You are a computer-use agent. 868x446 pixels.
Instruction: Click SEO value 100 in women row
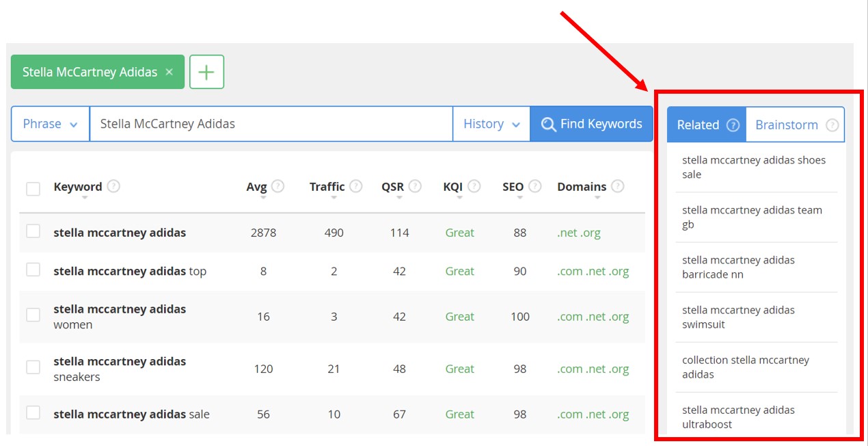(x=520, y=317)
